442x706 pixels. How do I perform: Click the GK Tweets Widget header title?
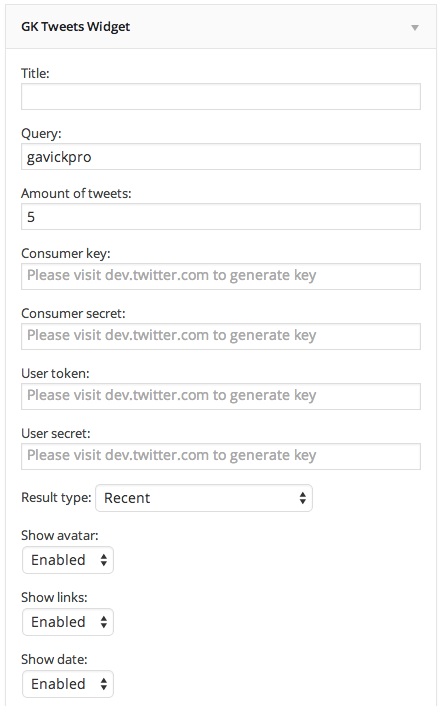tap(76, 27)
